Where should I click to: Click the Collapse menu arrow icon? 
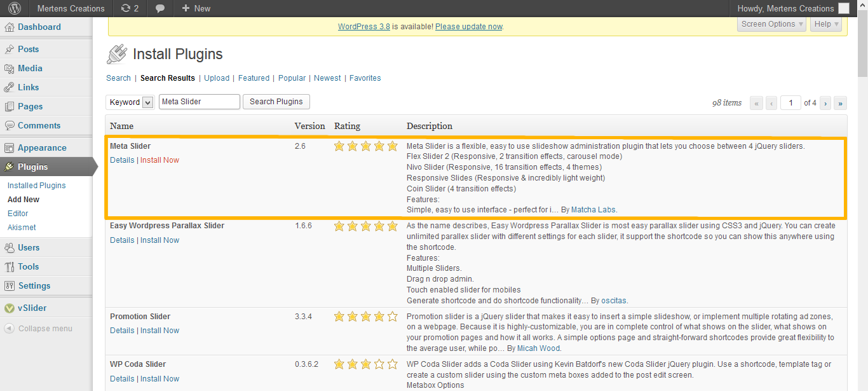coord(10,329)
